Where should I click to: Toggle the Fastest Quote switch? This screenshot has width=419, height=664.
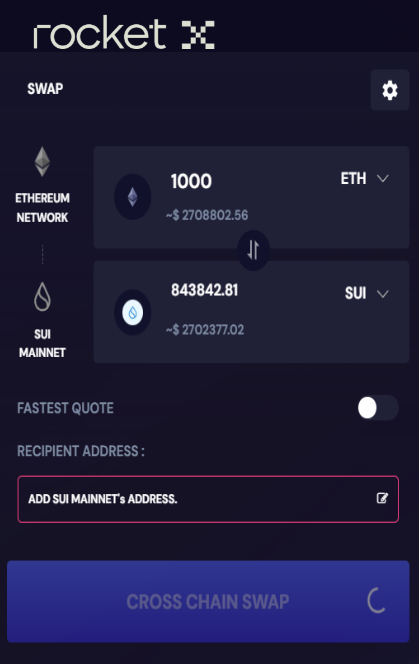[378, 408]
